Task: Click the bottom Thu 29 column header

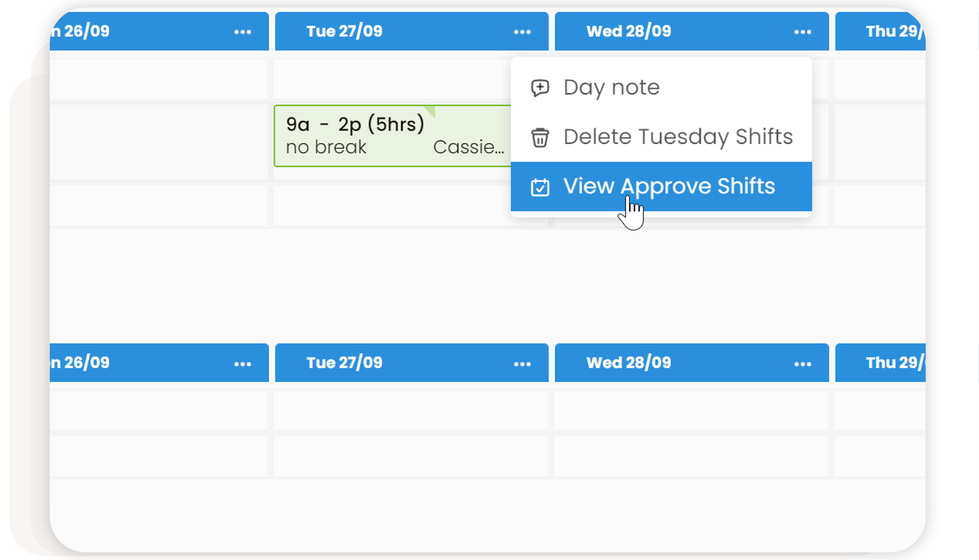Action: click(x=892, y=362)
